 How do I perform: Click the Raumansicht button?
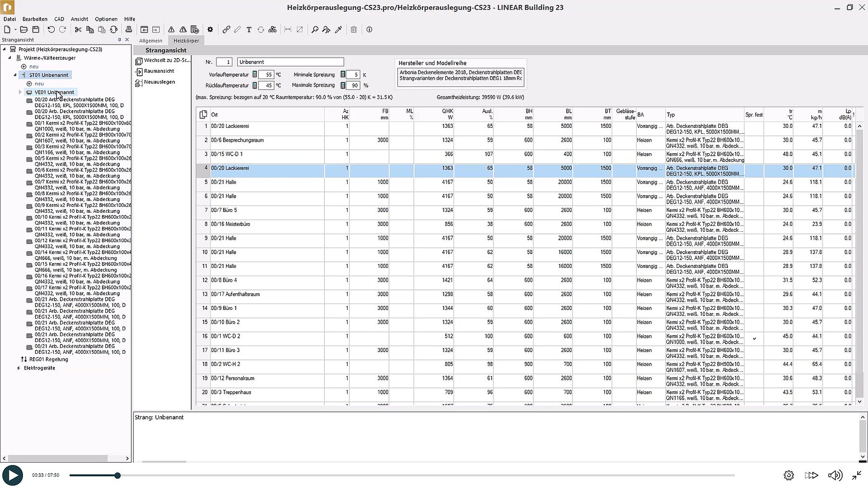pos(159,71)
